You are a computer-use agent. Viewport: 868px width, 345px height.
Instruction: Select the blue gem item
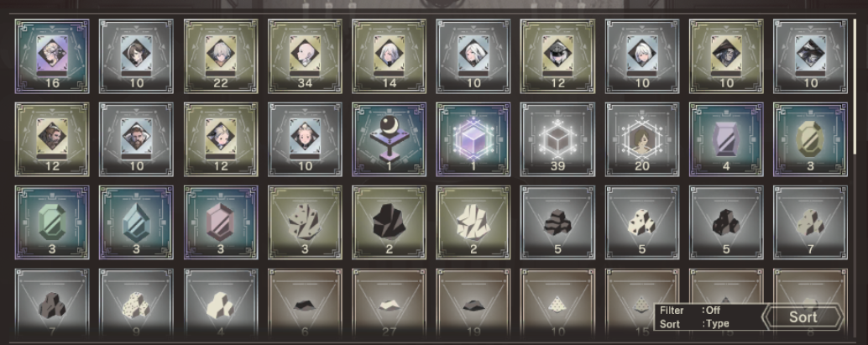coord(136,222)
